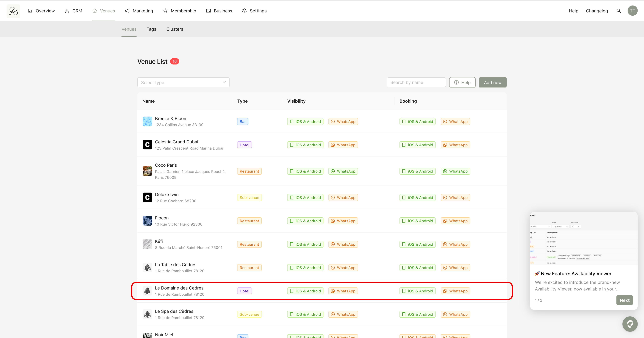
Task: Open the TT user avatar menu
Action: coord(632,11)
